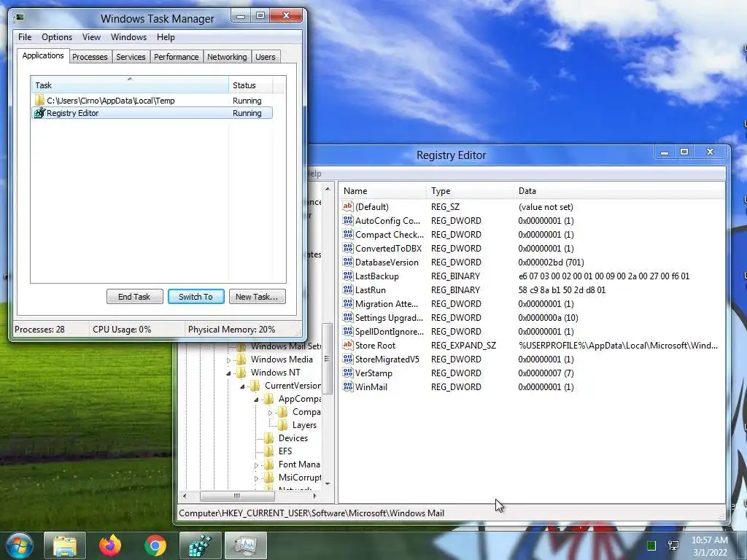Click the End Task button
Screen dimensions: 747x560
[x=134, y=297]
